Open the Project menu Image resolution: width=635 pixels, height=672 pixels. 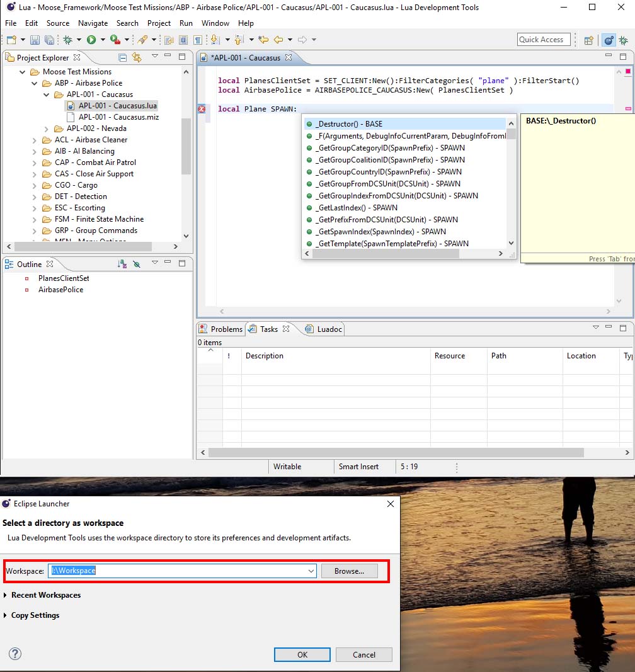click(159, 23)
